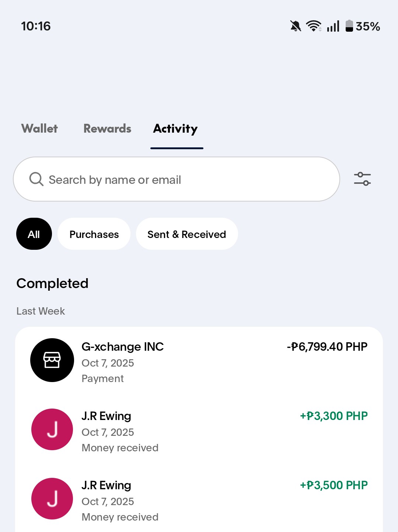This screenshot has height=532, width=398.
Task: Open the -₱6,799.40 PHP amount
Action: (x=327, y=347)
